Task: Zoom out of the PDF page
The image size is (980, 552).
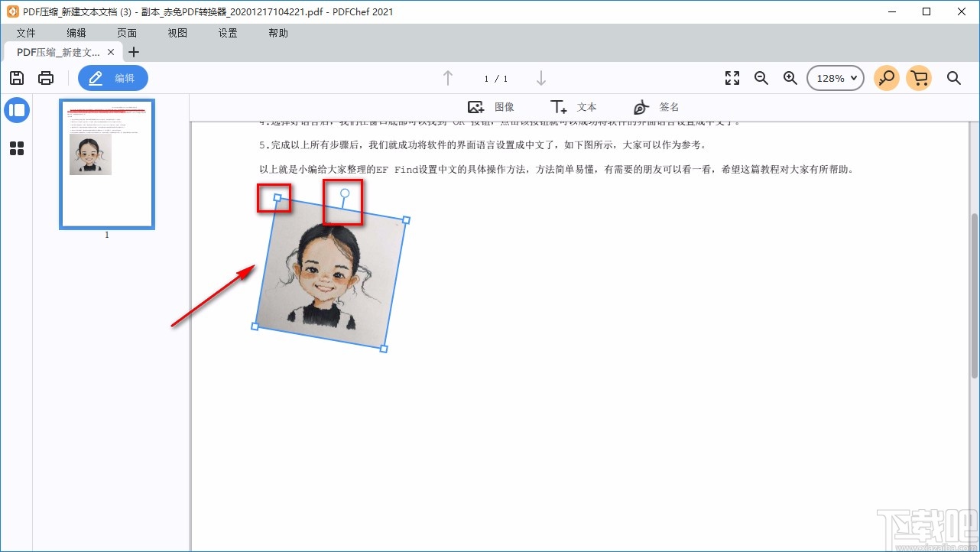Action: (761, 77)
